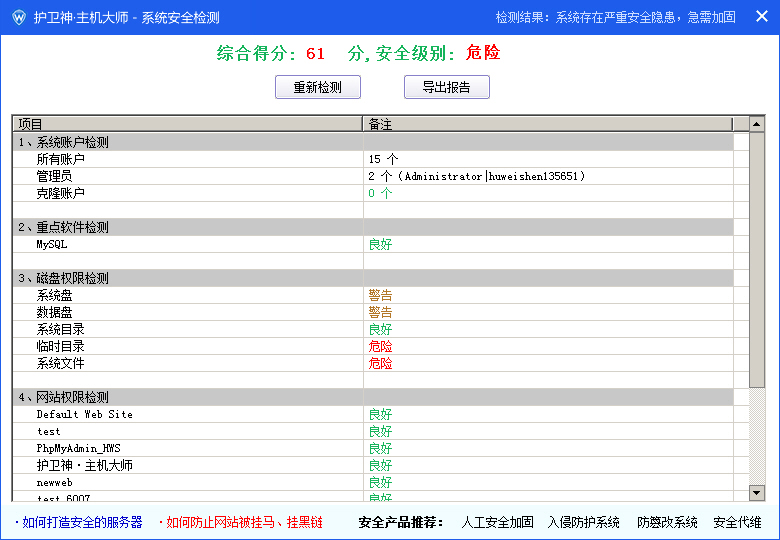The image size is (780, 540).
Task: Click the vertical scrollbar thumb
Action: (757, 260)
